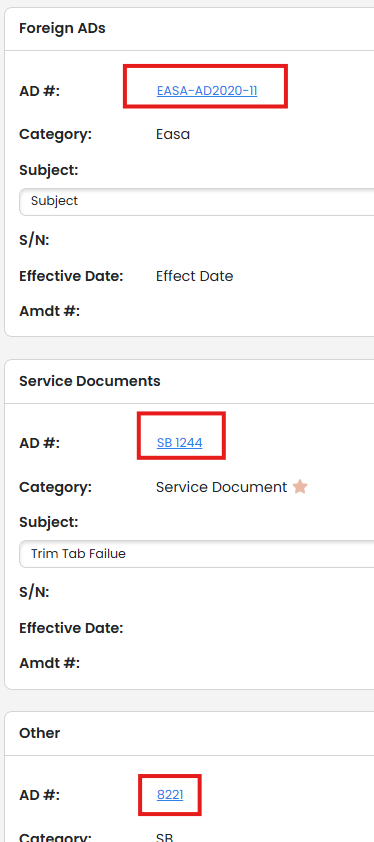Click the Effective Date label under Service Documents
The image size is (374, 842).
(71, 628)
